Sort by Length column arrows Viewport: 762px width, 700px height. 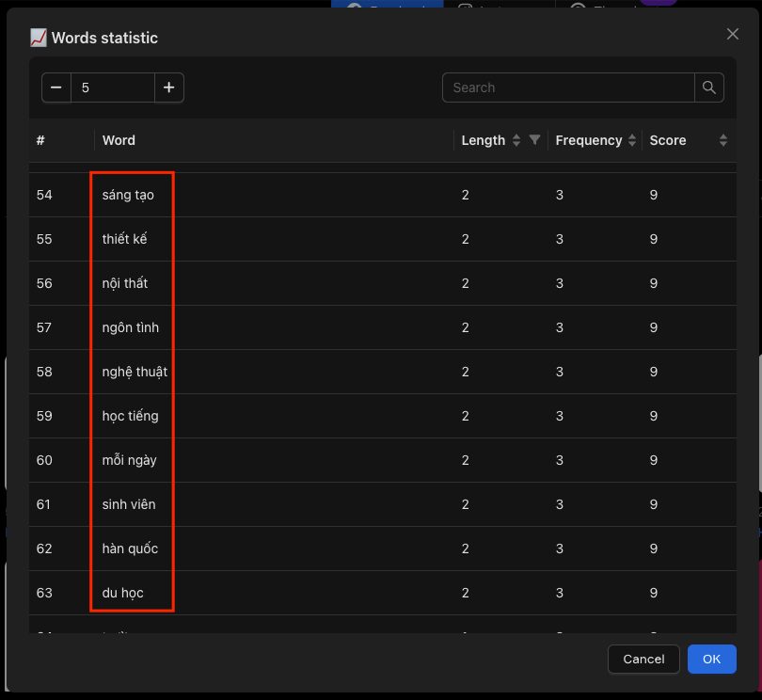pyautogui.click(x=516, y=140)
